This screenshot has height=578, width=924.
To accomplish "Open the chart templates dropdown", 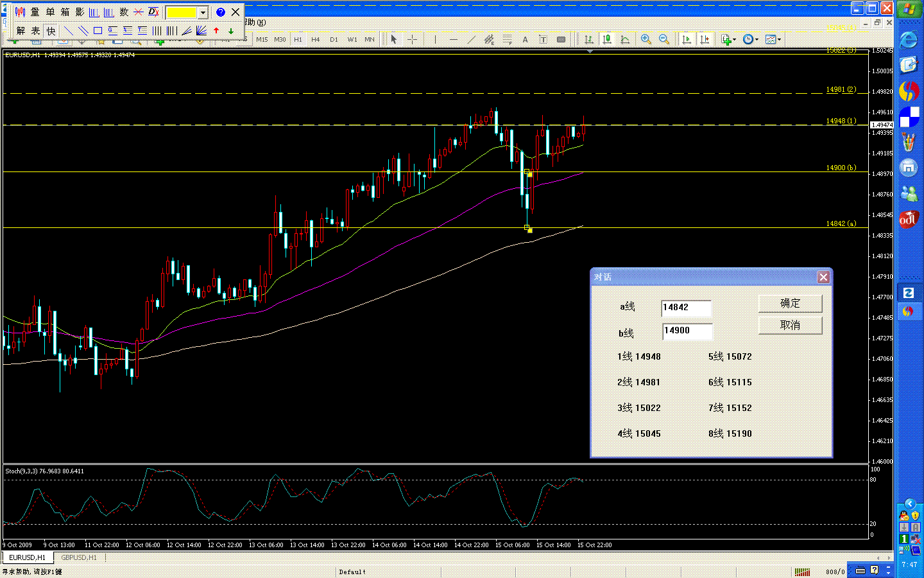I will (x=773, y=39).
